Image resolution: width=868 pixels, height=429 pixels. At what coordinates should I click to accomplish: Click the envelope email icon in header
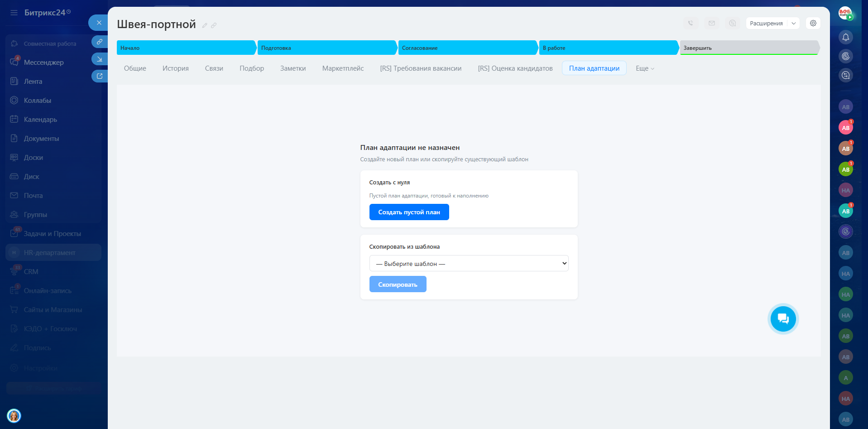(x=711, y=23)
